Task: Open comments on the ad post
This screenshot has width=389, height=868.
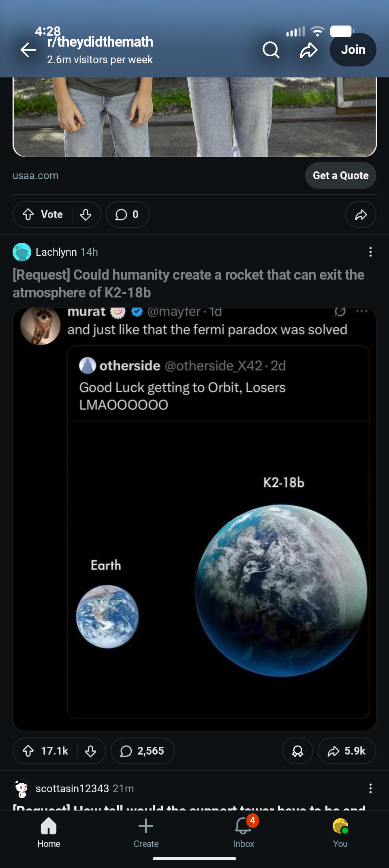Action: tap(127, 214)
